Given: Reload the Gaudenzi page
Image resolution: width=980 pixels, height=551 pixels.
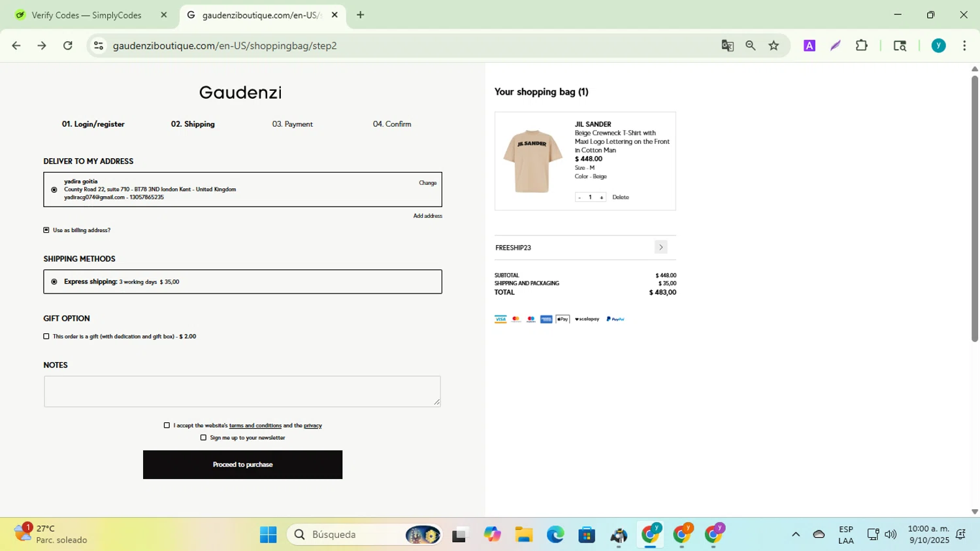Looking at the screenshot, I should click(68, 46).
